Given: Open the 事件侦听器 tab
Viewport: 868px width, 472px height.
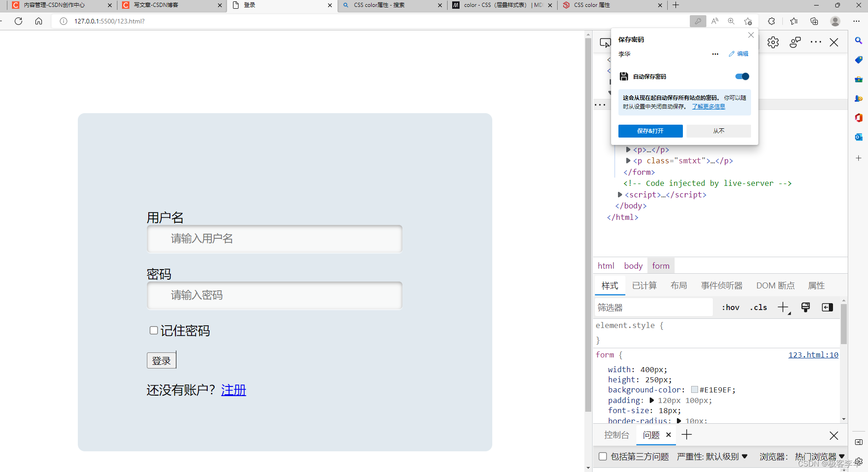Looking at the screenshot, I should 722,286.
